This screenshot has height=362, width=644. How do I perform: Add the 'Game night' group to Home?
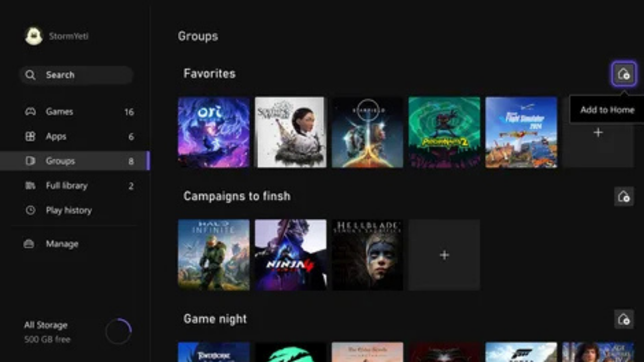click(x=624, y=319)
